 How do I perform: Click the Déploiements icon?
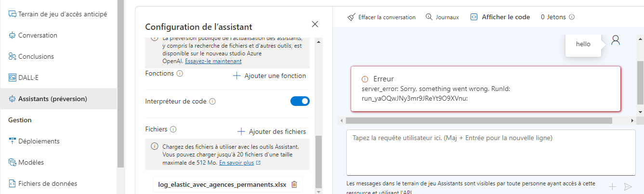click(12, 141)
